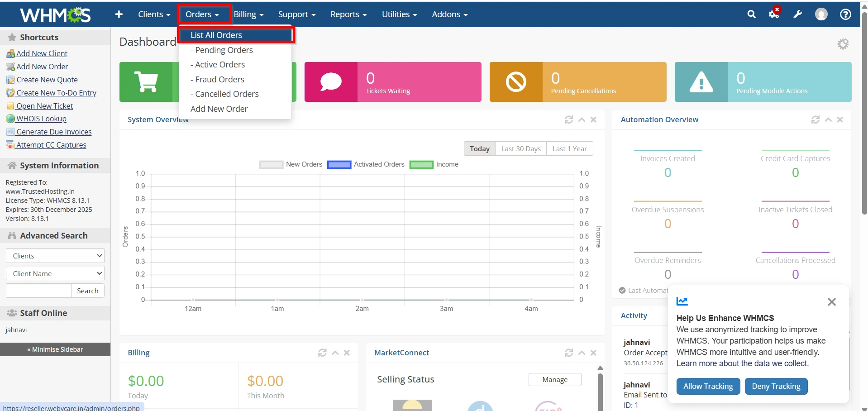The image size is (868, 411).
Task: Close the Billing widget
Action: point(347,353)
